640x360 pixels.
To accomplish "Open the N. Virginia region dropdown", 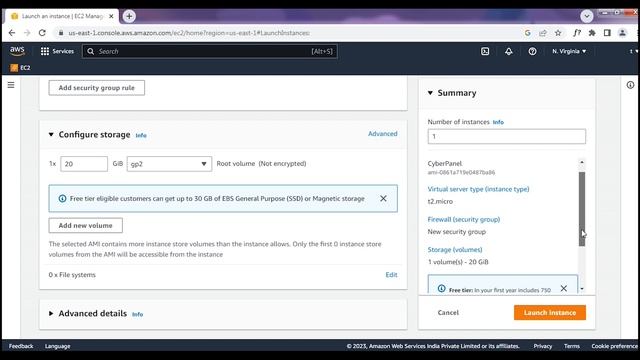I will [x=569, y=51].
